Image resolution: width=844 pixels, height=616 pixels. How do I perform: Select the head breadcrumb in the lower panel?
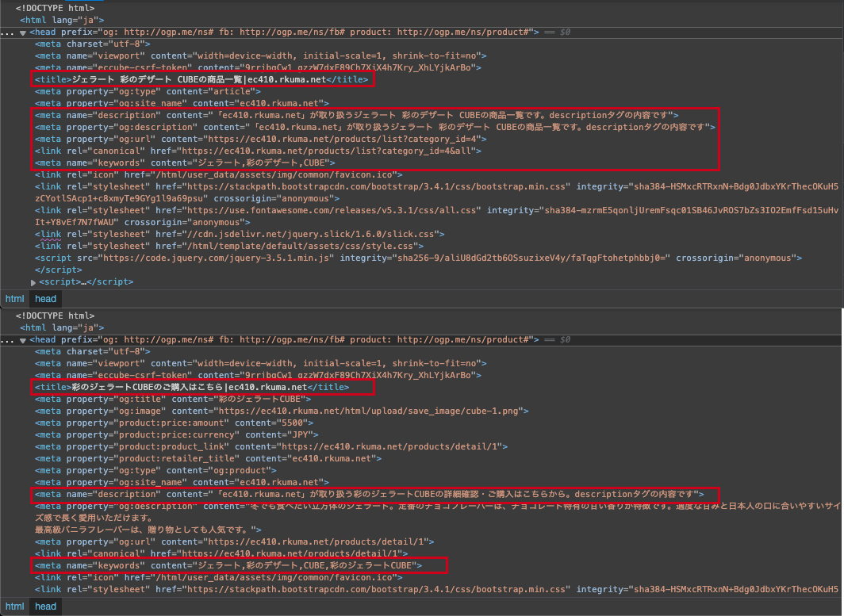(x=46, y=606)
